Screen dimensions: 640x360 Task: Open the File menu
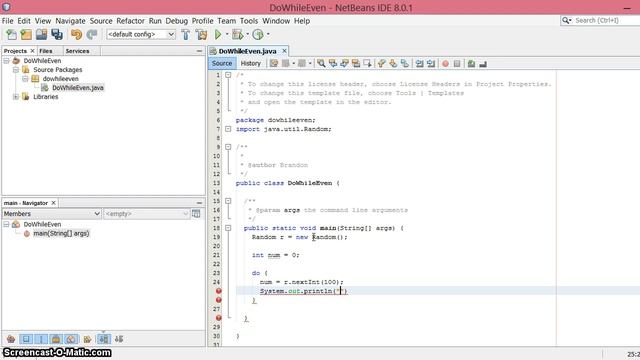[8, 21]
